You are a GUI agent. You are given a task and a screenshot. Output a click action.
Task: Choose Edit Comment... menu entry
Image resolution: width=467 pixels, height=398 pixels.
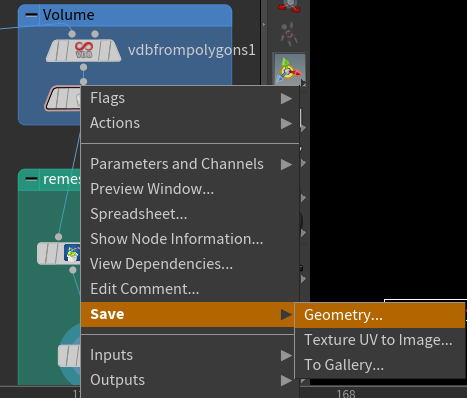[x=190, y=289]
